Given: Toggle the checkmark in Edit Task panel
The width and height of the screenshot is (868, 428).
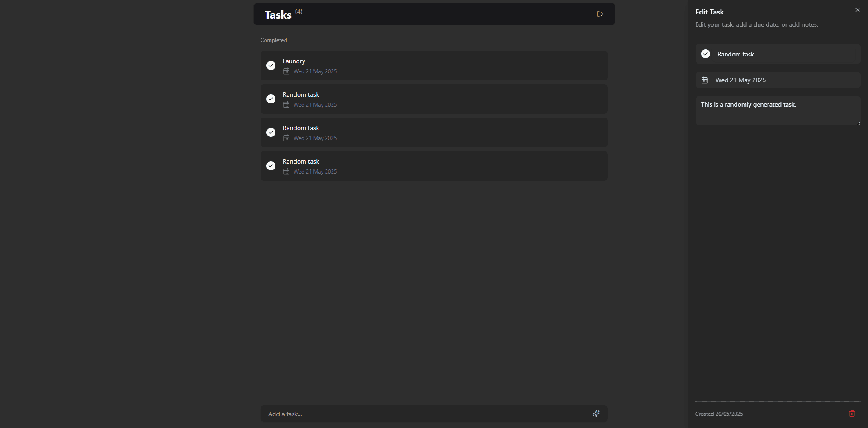Looking at the screenshot, I should click(x=706, y=54).
